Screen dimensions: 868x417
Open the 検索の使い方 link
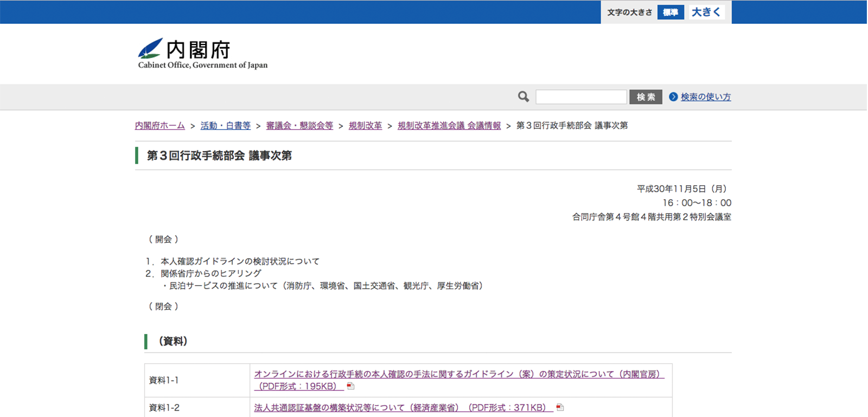coord(706,97)
